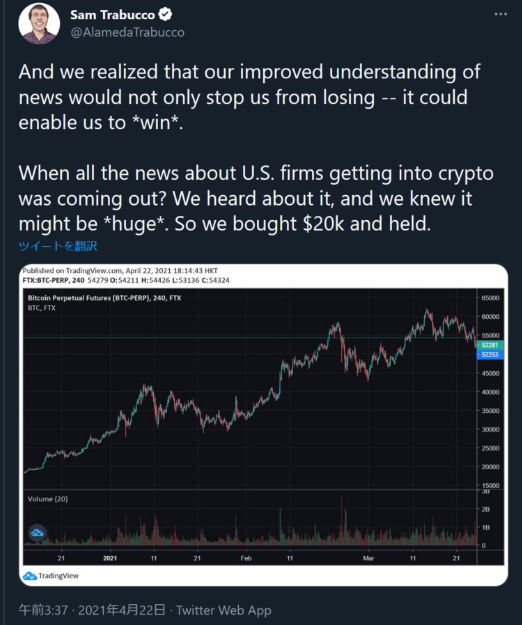Click the Bitcoin Perpetual Futures chart title
The height and width of the screenshot is (625, 522).
click(104, 298)
